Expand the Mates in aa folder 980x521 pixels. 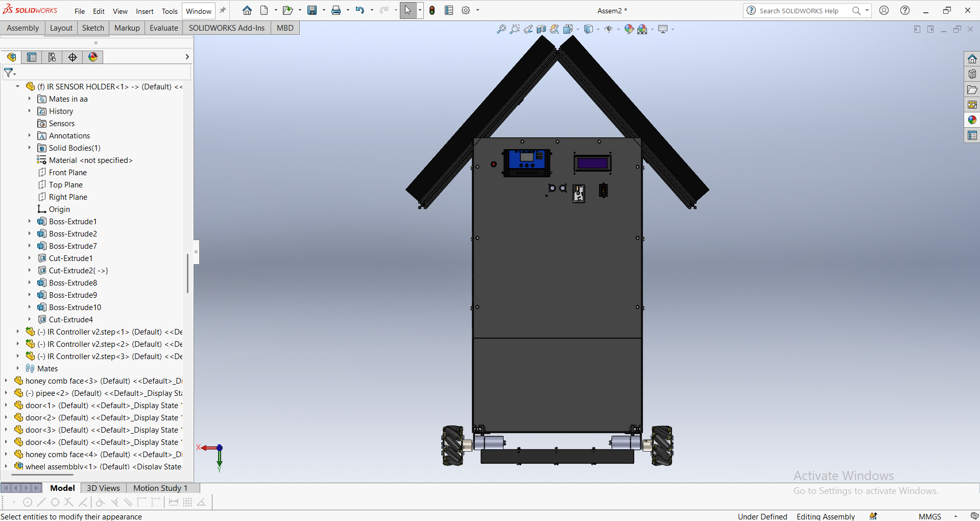point(29,99)
